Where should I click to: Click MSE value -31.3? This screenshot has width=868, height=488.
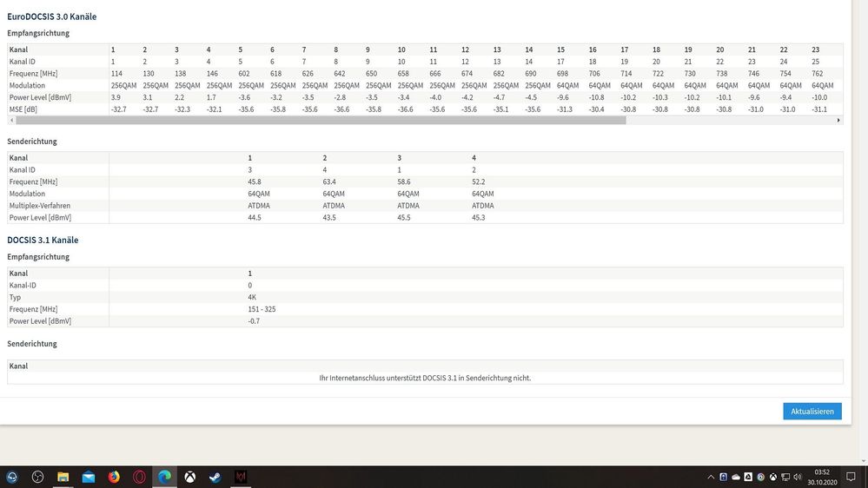[565, 109]
